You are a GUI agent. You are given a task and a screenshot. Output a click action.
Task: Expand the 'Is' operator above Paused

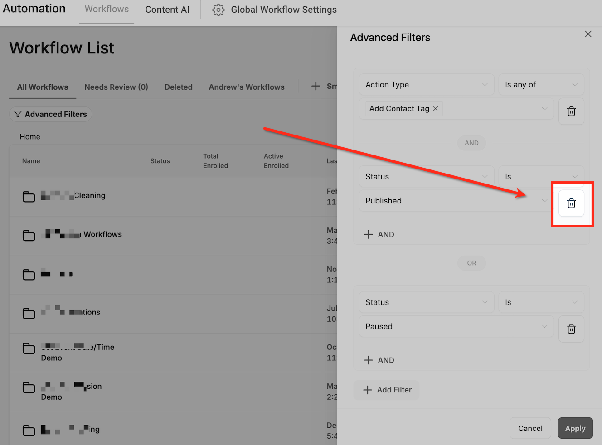point(541,302)
